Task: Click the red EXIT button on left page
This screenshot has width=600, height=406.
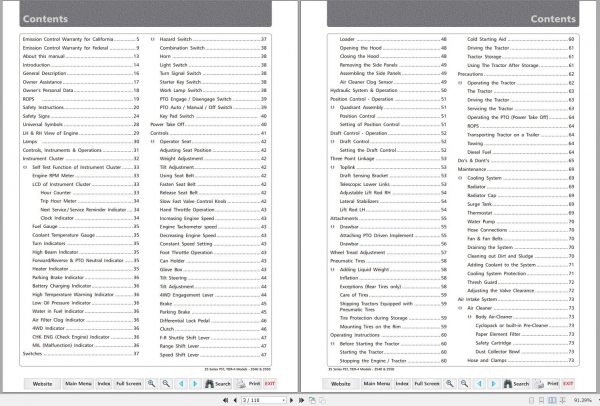Action: tap(270, 383)
